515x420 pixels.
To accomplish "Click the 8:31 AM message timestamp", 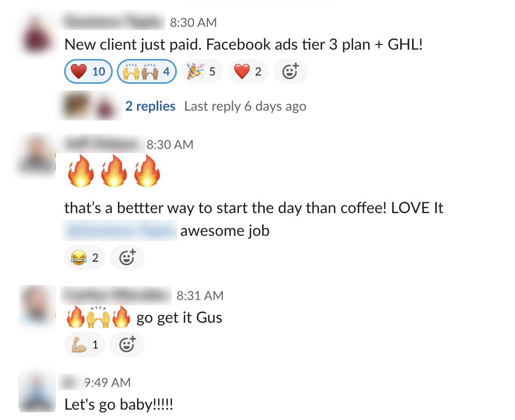I will pos(200,296).
